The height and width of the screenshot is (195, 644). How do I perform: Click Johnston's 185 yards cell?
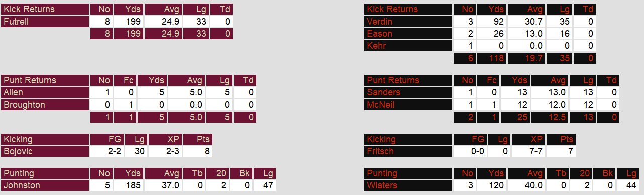[129, 185]
